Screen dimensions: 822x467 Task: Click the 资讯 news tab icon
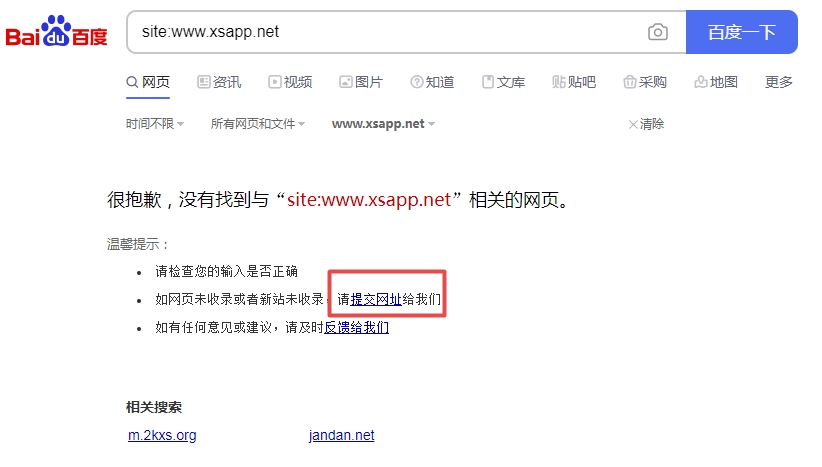pos(204,82)
